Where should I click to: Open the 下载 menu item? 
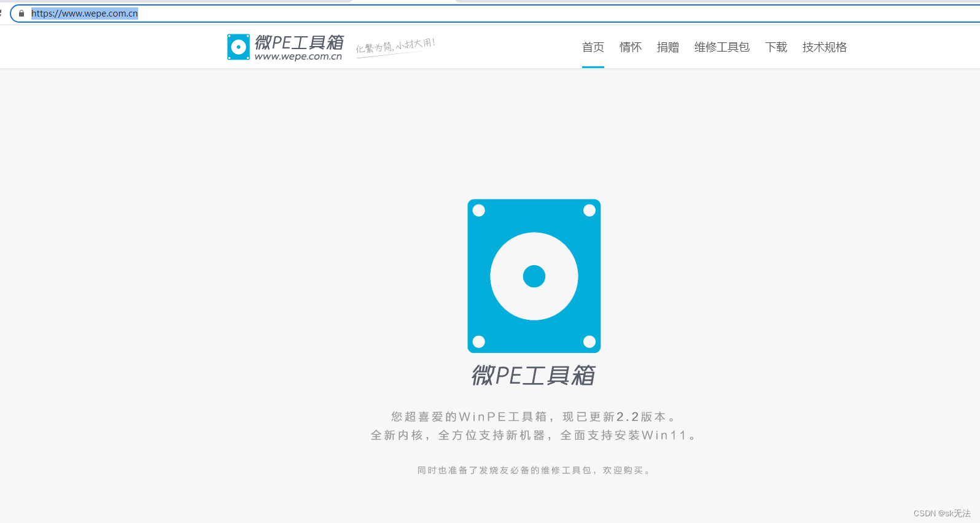[x=776, y=47]
